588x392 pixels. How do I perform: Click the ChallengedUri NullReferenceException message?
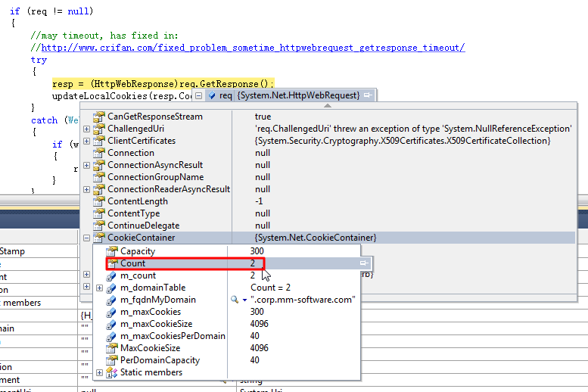click(x=413, y=129)
